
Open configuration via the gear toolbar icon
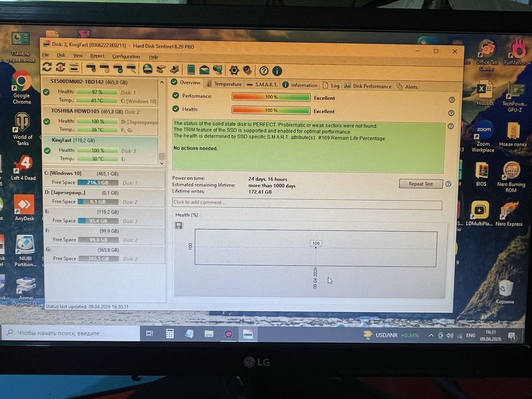234,70
